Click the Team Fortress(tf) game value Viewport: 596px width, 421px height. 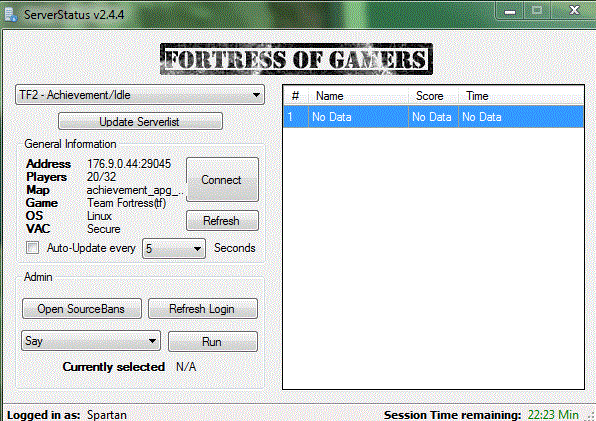(126, 203)
